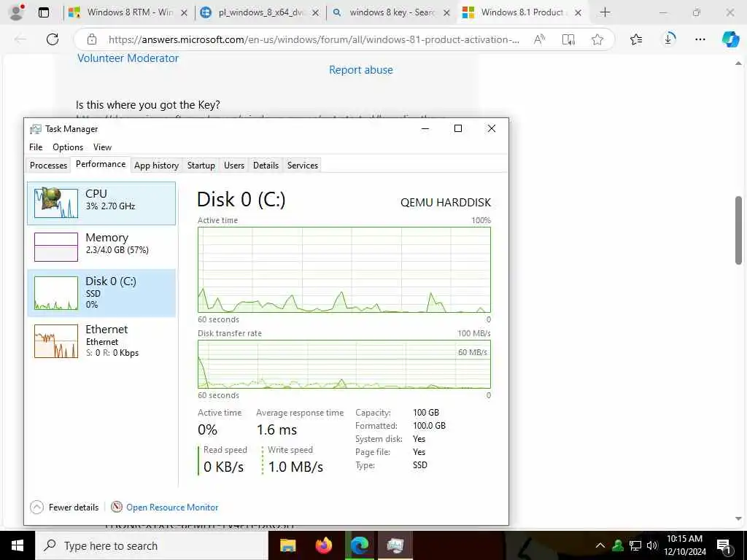Select the Memory performance item
The height and width of the screenshot is (560, 747).
(101, 246)
